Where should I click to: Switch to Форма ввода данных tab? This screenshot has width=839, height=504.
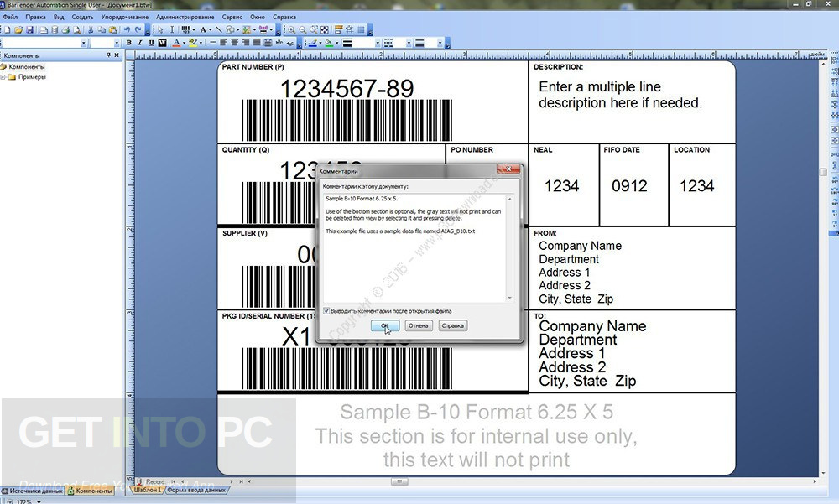coord(196,490)
